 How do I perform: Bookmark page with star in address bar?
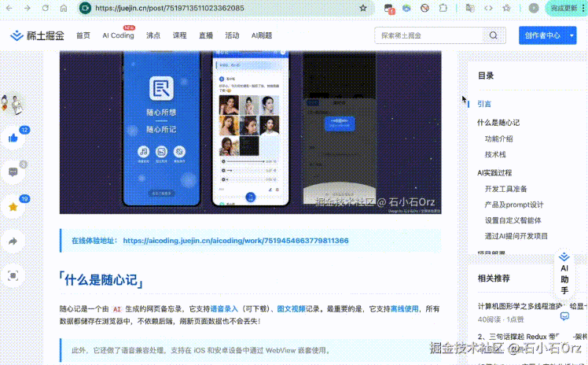click(x=363, y=8)
